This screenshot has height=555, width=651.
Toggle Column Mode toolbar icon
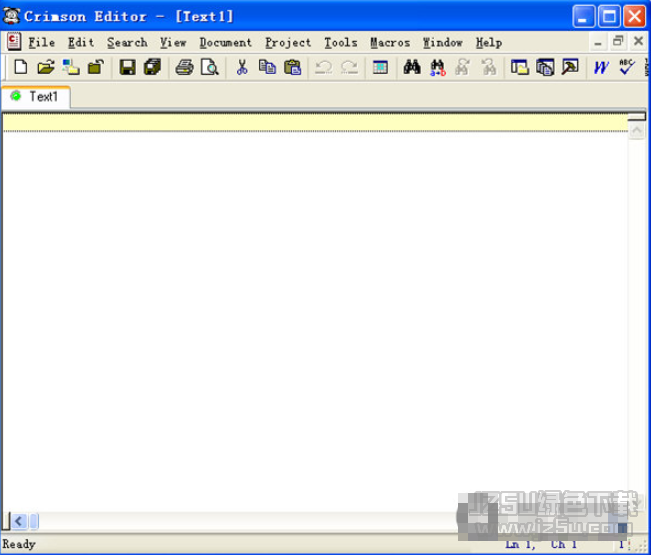pyautogui.click(x=380, y=67)
